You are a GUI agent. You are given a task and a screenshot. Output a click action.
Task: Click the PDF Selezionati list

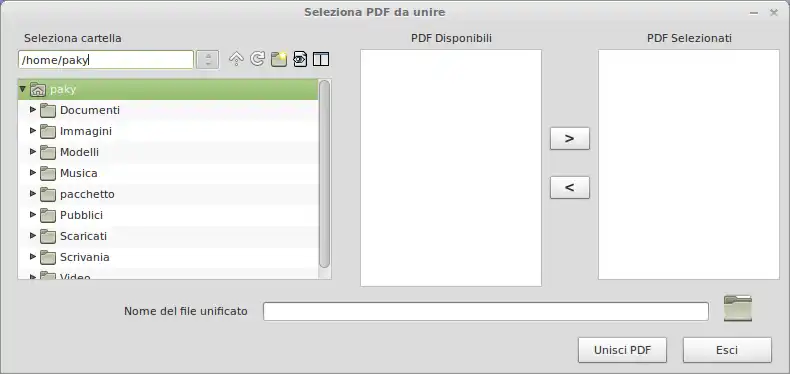pos(689,164)
